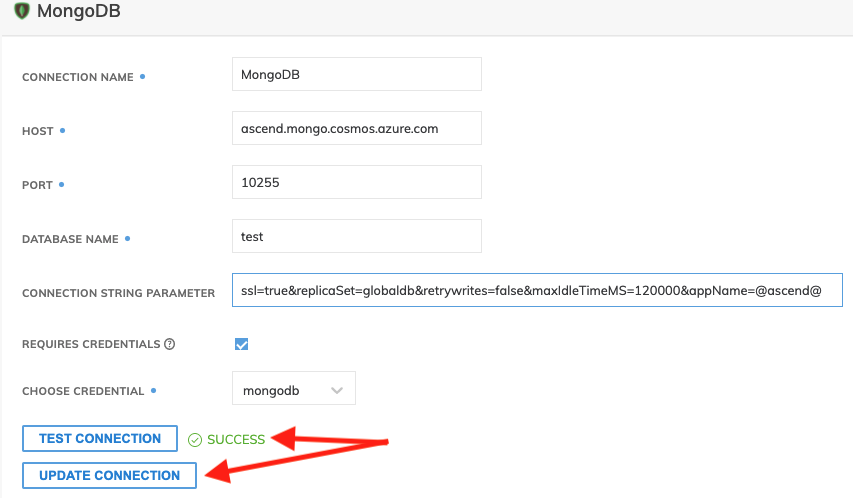Click the help icon beside Requires Credentials
Viewport: 853px width, 498px height.
click(x=170, y=344)
